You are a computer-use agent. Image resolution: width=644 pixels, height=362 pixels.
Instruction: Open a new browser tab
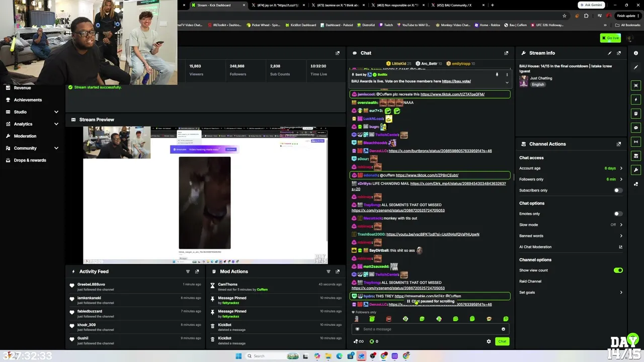(492, 5)
